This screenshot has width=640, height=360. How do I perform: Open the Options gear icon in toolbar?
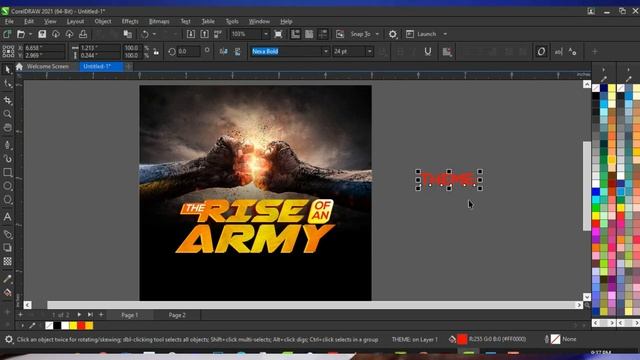pyautogui.click(x=393, y=34)
